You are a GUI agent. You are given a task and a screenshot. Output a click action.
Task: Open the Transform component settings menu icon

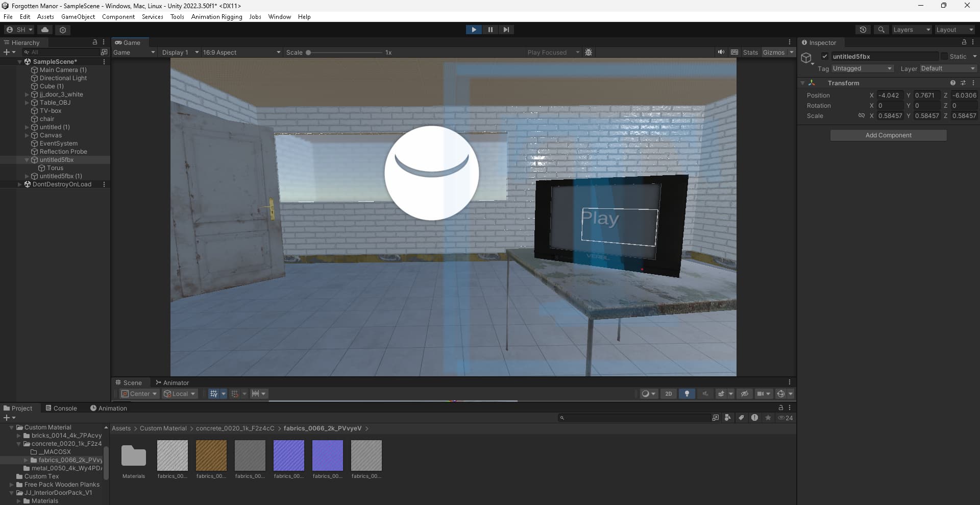pos(973,83)
